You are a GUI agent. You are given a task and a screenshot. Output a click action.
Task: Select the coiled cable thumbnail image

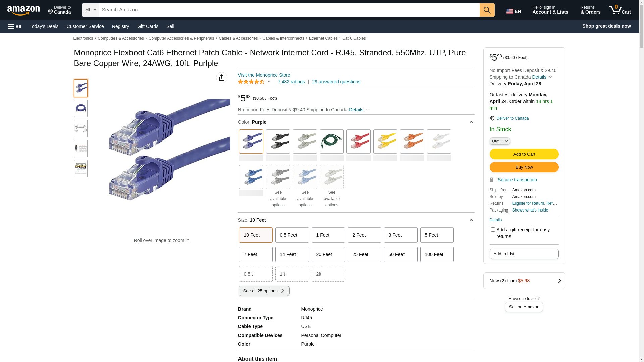coord(81,108)
